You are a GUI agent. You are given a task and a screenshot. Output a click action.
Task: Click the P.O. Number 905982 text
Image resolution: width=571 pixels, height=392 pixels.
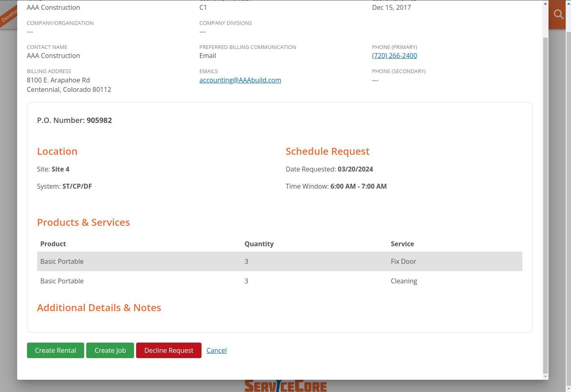(74, 120)
